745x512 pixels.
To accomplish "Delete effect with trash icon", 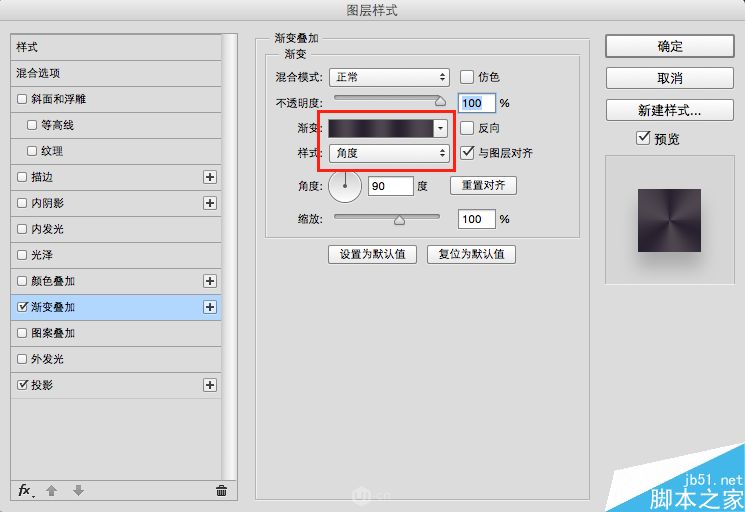I will 221,491.
